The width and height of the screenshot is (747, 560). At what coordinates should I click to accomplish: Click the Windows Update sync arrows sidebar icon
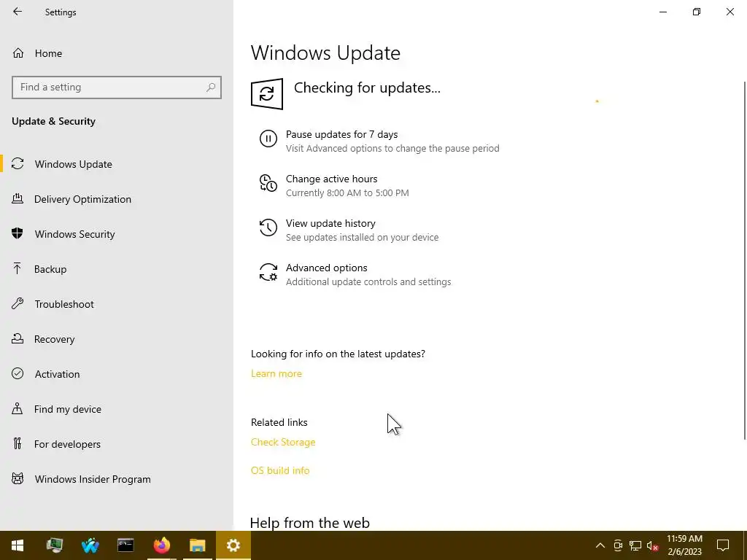[x=18, y=164]
